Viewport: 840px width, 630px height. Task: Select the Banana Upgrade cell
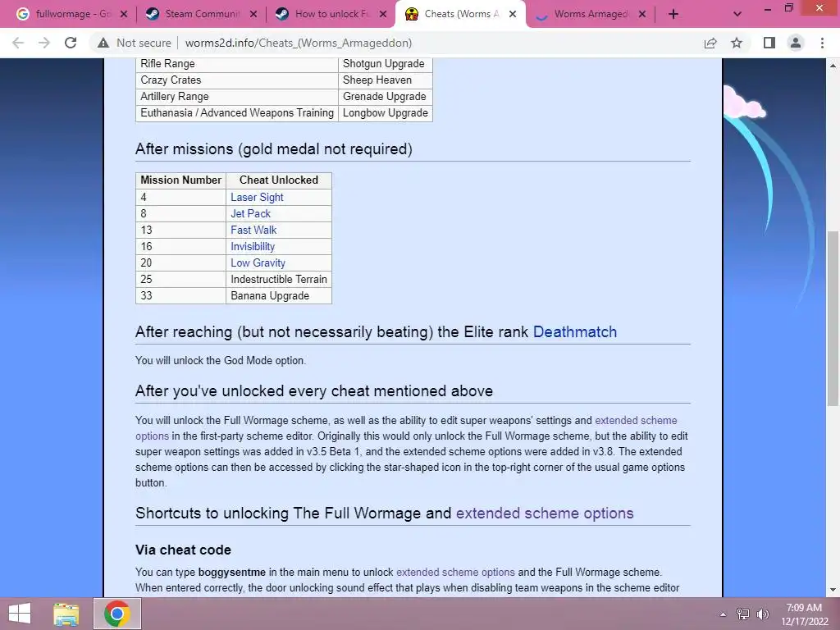coord(279,295)
